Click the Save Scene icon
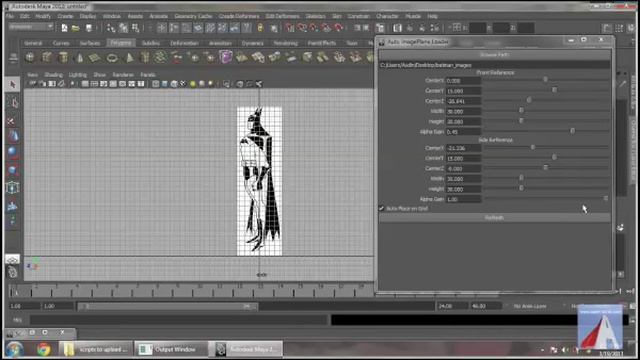Screen dimensions: 640x360 89,28
